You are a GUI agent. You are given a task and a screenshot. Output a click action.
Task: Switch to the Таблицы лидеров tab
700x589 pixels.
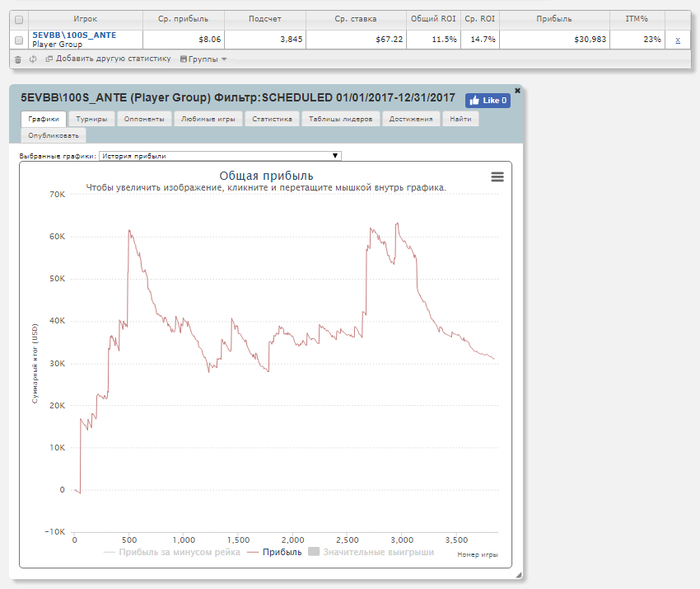click(x=341, y=119)
